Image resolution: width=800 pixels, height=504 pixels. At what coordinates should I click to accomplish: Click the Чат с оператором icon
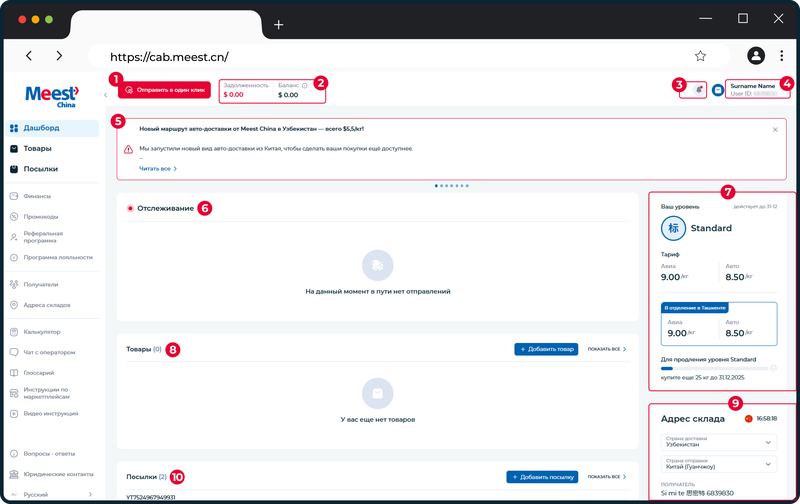coord(14,352)
